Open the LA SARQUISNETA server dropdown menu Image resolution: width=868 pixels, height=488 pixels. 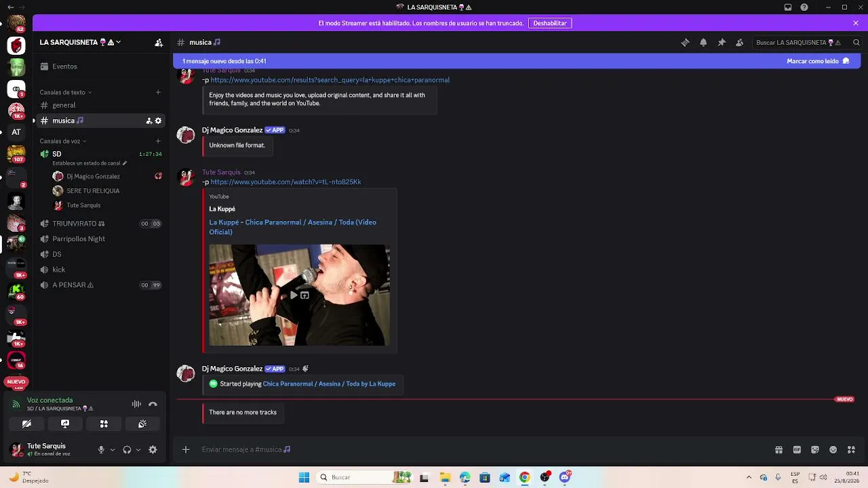coord(80,42)
